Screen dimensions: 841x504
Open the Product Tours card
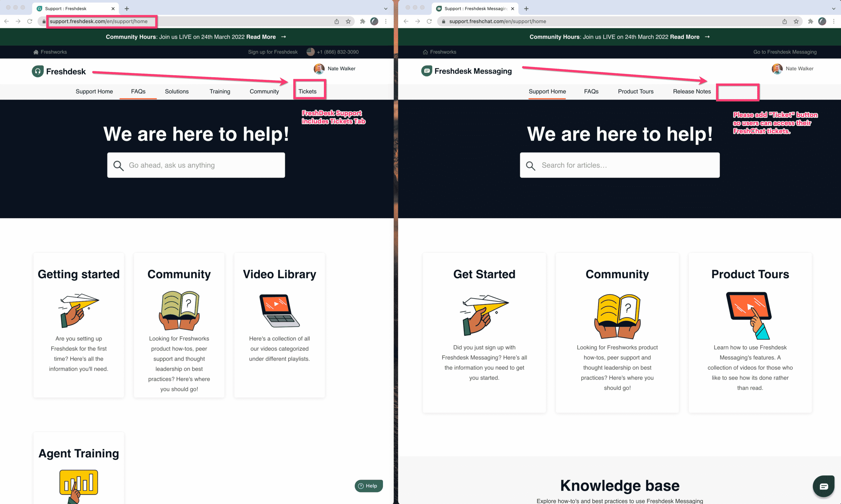[x=750, y=332]
